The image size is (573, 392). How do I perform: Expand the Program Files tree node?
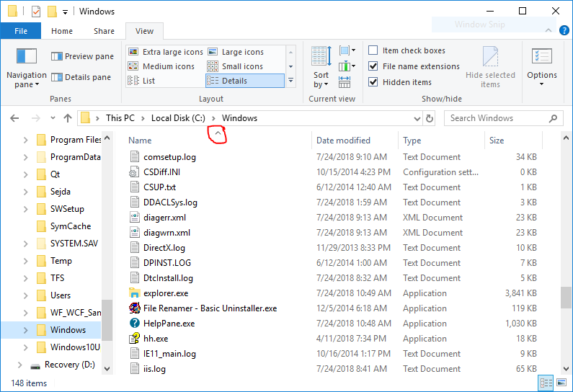point(25,140)
